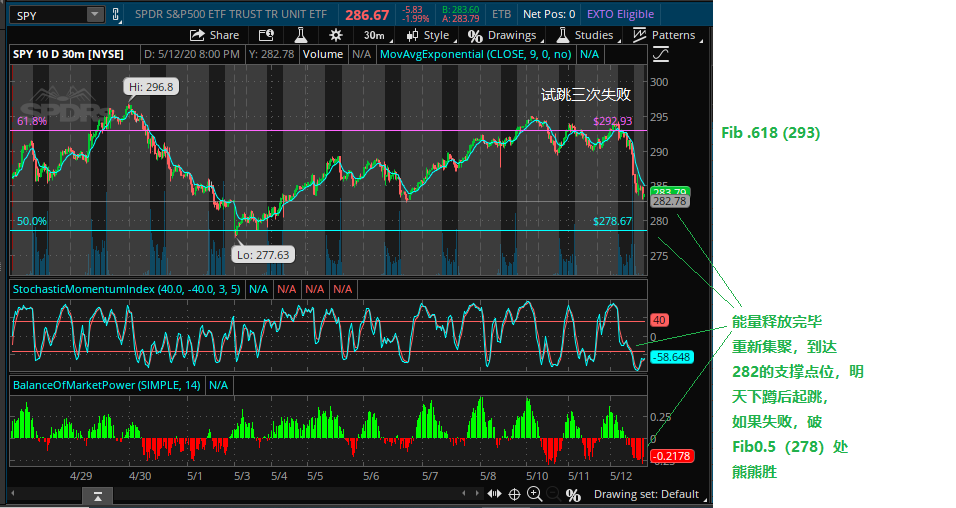The image size is (956, 508).
Task: Click the Share button
Action: coord(214,35)
